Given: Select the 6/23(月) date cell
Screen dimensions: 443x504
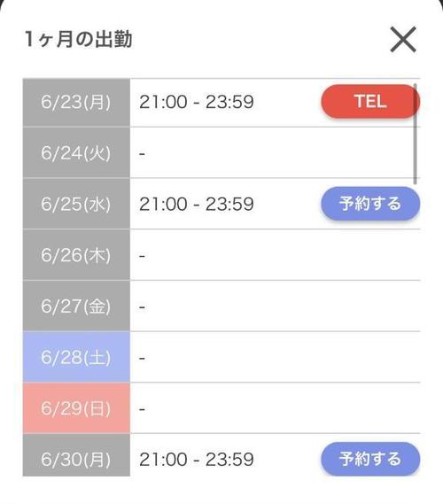Looking at the screenshot, I should (76, 102).
